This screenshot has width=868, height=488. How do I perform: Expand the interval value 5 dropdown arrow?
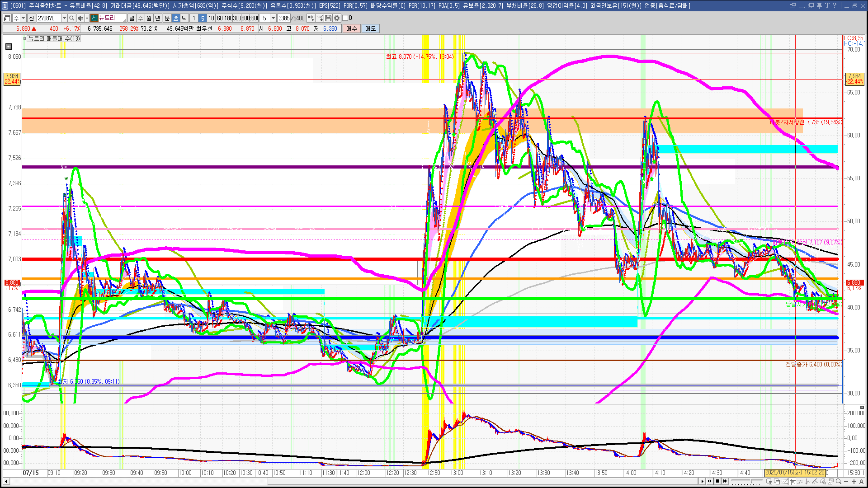pos(273,18)
